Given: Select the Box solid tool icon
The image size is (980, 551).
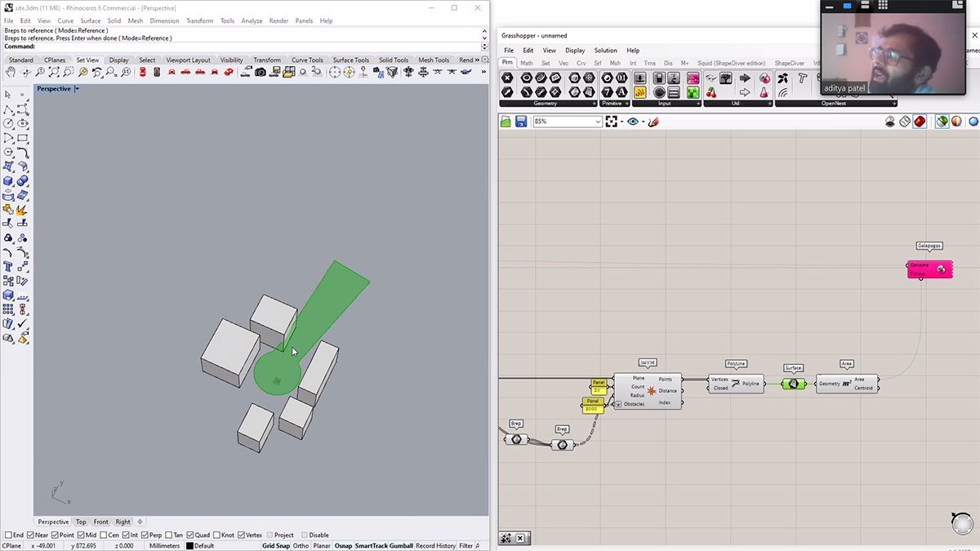Looking at the screenshot, I should pos(8,180).
